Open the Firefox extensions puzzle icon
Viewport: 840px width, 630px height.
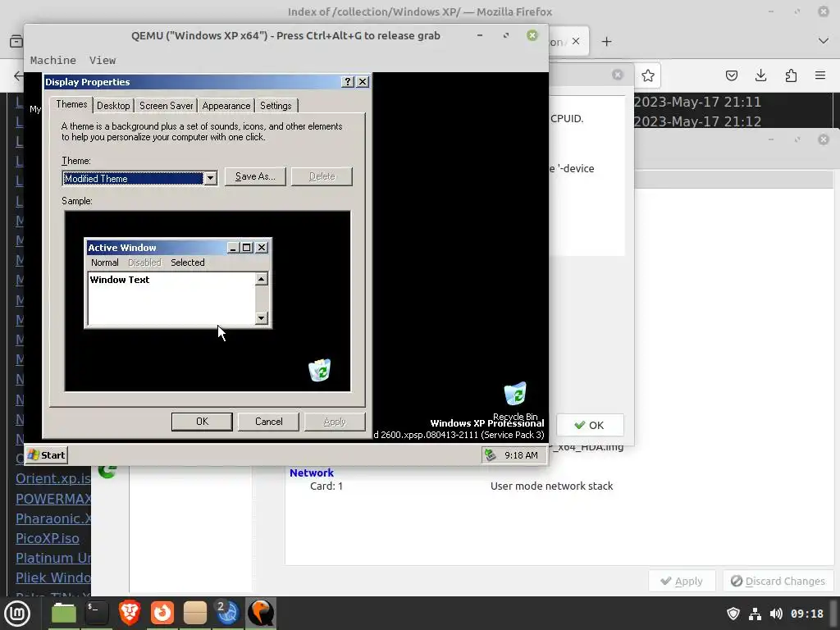click(791, 75)
